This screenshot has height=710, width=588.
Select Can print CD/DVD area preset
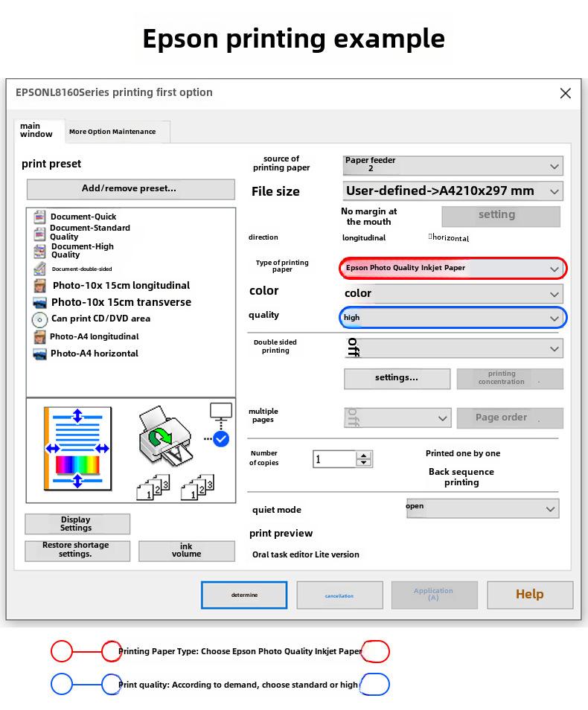click(100, 319)
